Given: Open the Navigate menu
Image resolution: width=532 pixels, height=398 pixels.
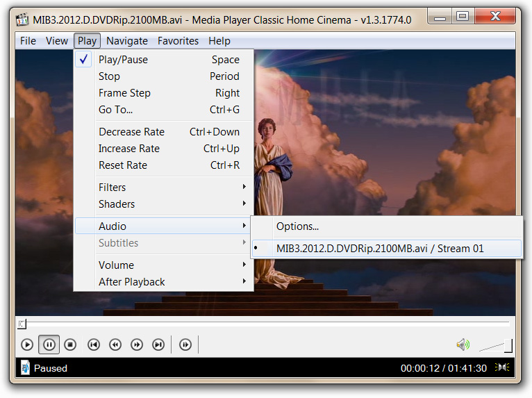Looking at the screenshot, I should tap(127, 41).
